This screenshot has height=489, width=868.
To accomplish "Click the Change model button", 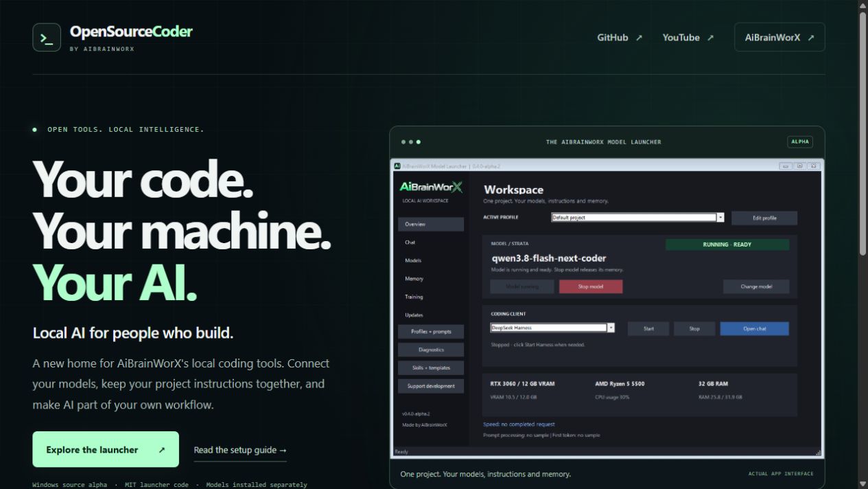I will 756,286.
